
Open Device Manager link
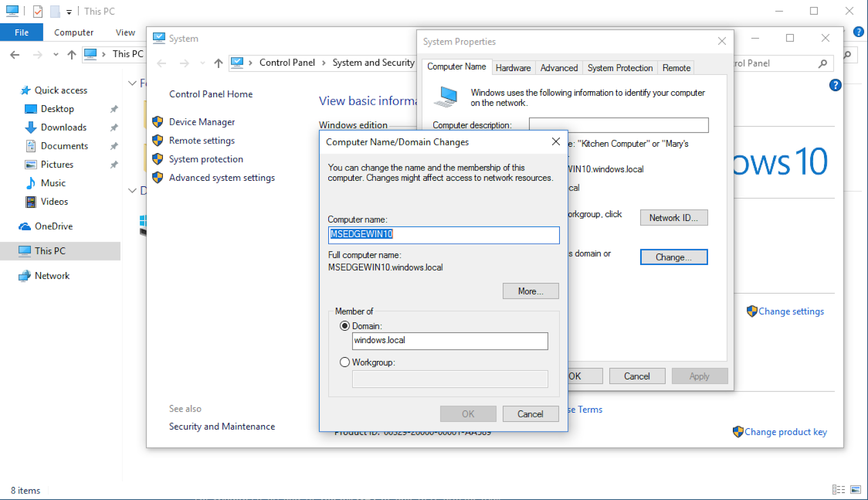coord(202,122)
